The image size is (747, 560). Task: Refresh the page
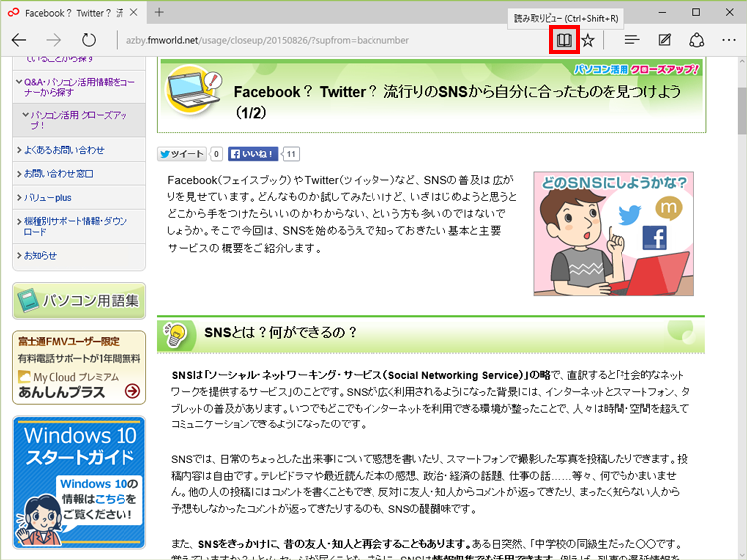[x=89, y=40]
